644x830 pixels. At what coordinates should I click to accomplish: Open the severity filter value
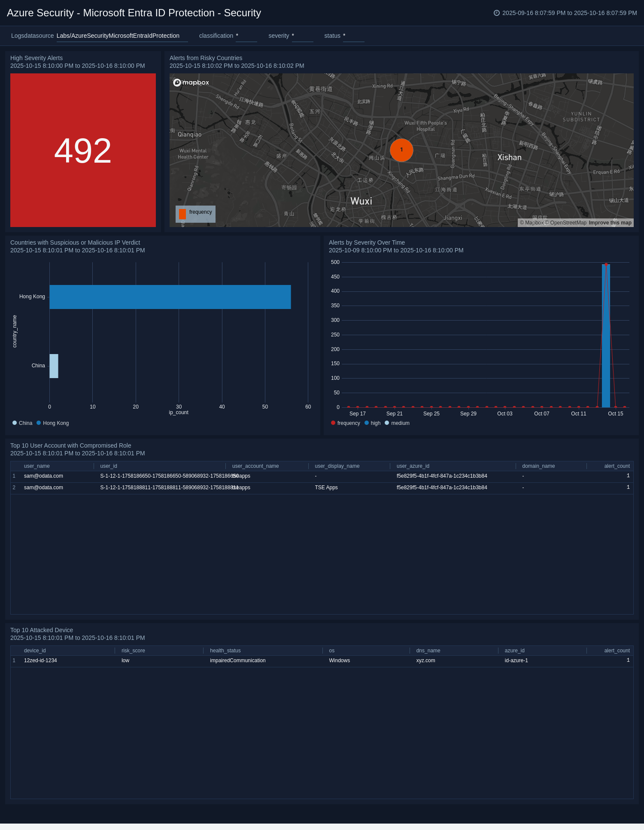click(302, 36)
